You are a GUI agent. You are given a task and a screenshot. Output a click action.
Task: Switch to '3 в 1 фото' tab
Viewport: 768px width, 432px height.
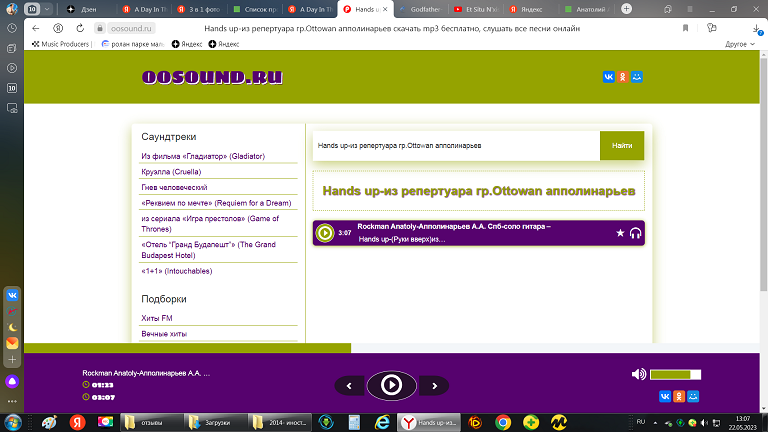pyautogui.click(x=199, y=9)
